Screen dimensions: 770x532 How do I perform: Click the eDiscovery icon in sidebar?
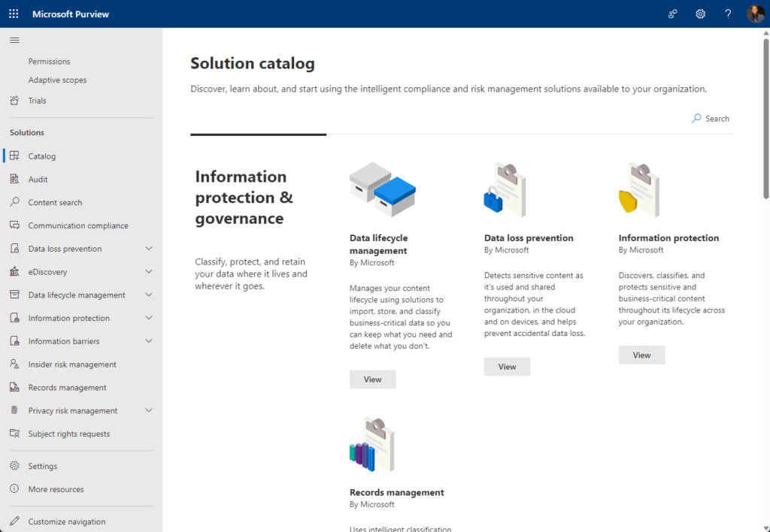tap(14, 271)
